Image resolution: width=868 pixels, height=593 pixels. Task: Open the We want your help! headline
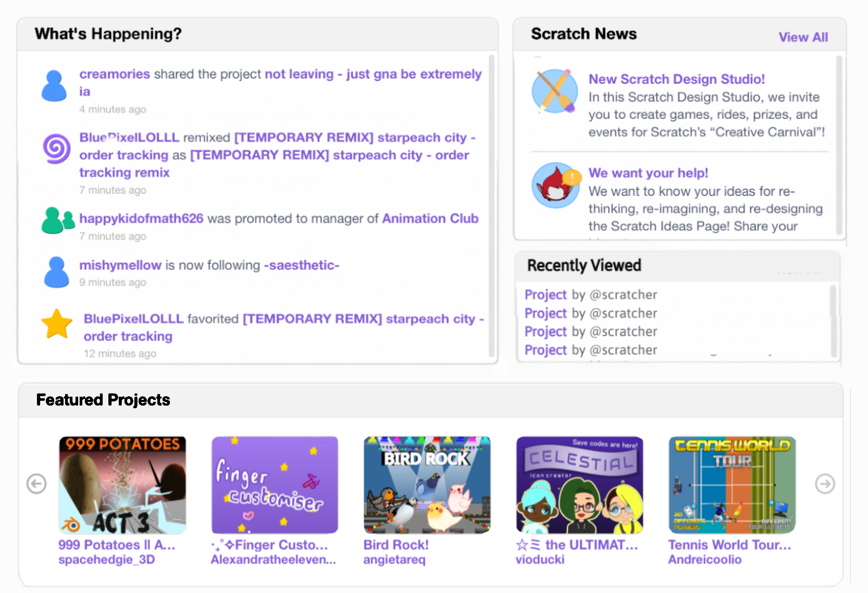point(648,173)
